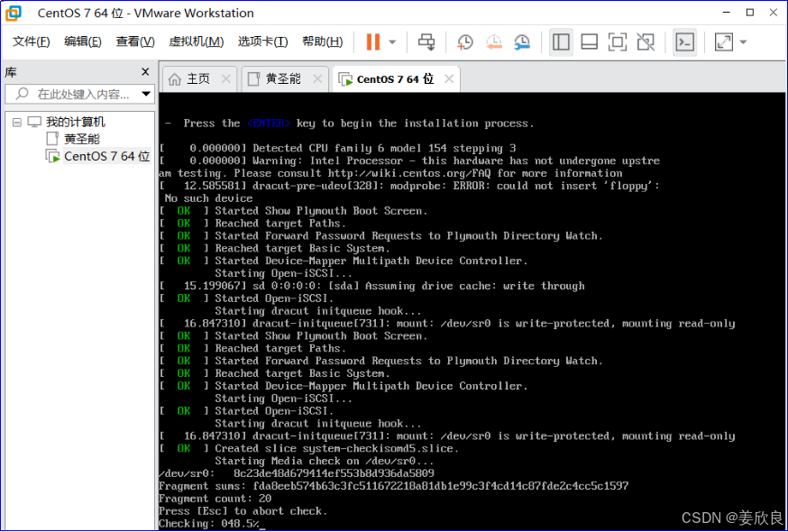Open the 帮助(H) menu
Image resolution: width=788 pixels, height=532 pixels.
pos(322,41)
